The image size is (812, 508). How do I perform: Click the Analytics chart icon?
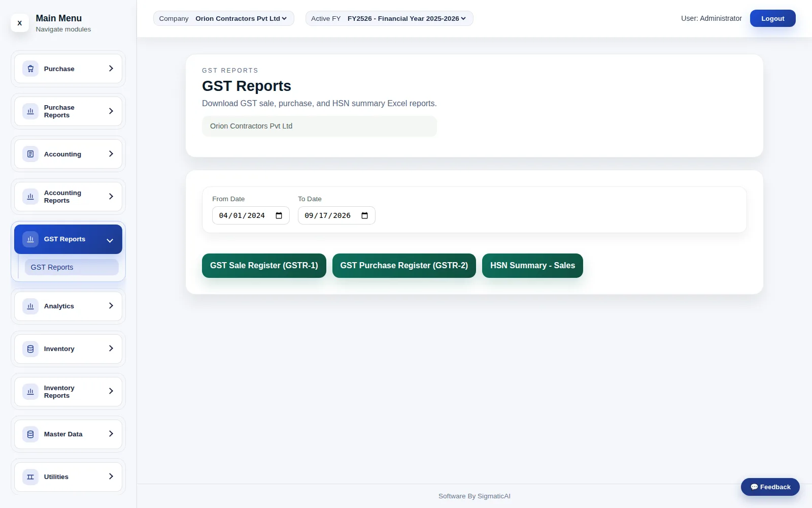coord(30,306)
